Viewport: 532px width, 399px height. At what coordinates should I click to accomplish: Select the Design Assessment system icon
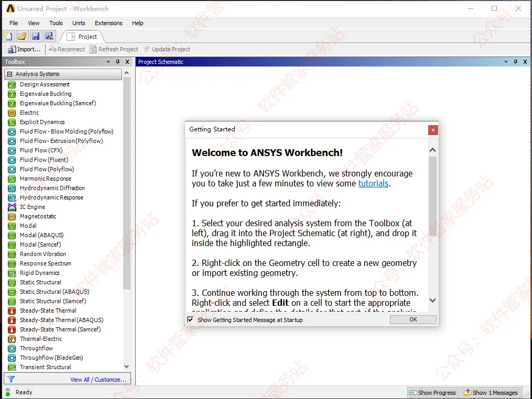[12, 84]
